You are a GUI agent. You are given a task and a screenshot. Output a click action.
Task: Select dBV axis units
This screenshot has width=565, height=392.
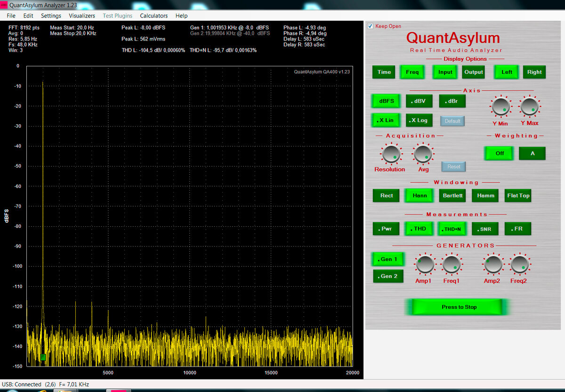point(419,101)
